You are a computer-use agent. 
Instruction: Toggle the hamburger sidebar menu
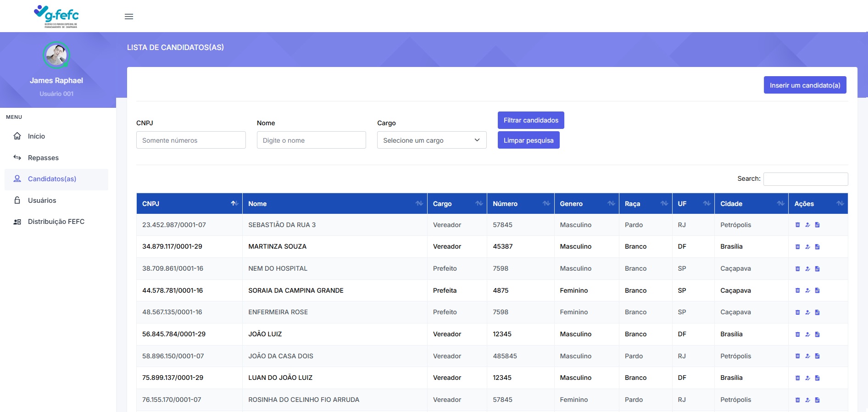(129, 17)
